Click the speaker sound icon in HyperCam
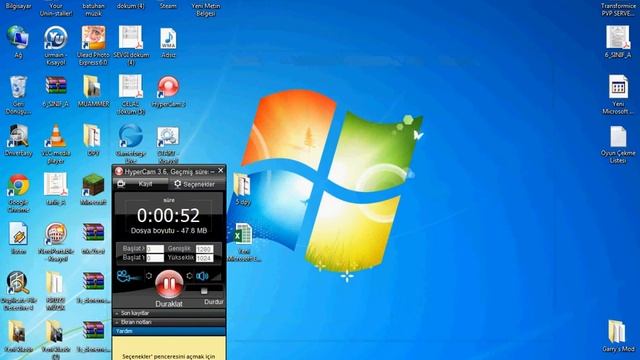The height and width of the screenshot is (360, 640). tap(202, 276)
